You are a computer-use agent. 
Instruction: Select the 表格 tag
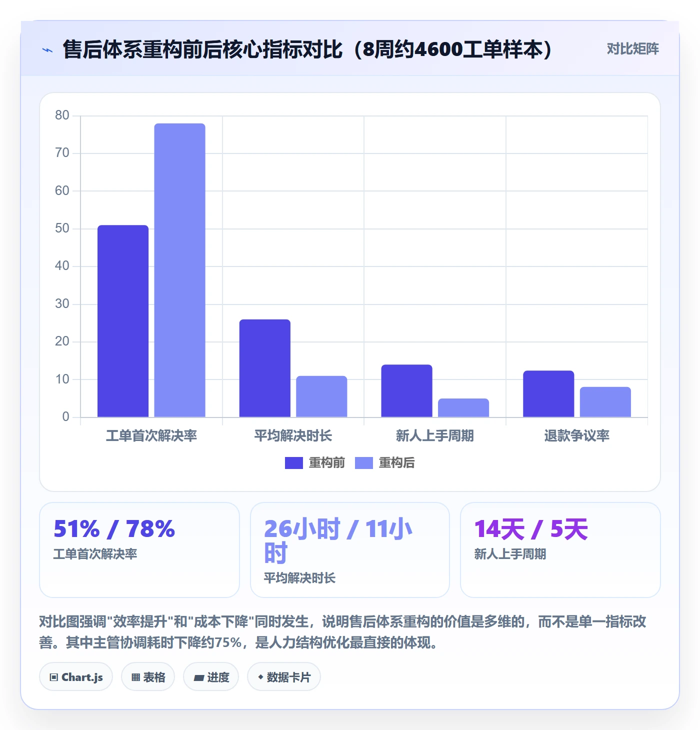(x=148, y=677)
